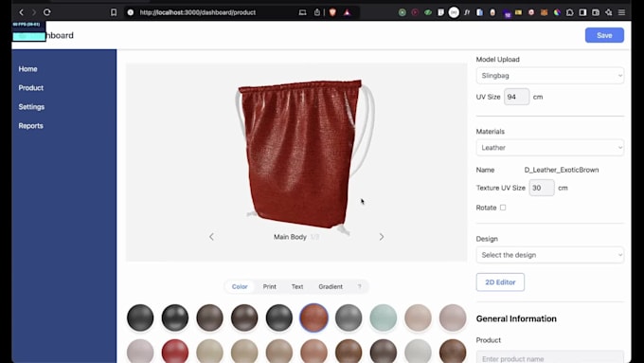Open the Brave Shields lion icon

(332, 12)
